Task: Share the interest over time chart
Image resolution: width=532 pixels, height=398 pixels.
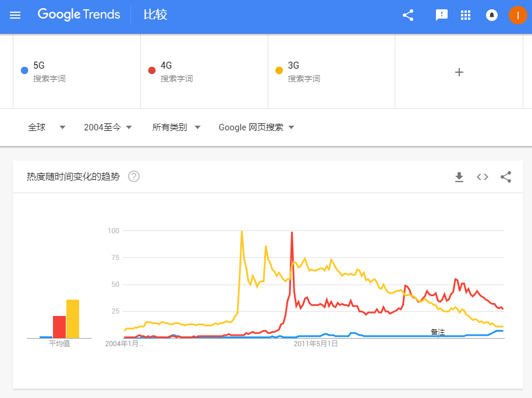Action: [506, 177]
